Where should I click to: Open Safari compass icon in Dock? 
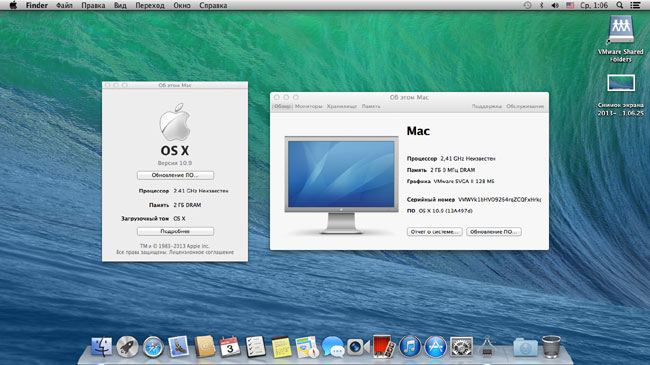[x=153, y=347]
